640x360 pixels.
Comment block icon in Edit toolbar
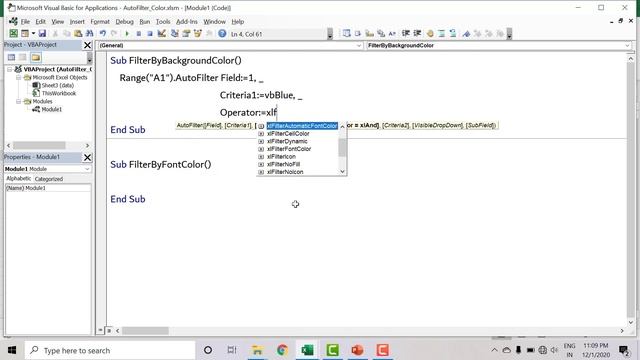442,34
